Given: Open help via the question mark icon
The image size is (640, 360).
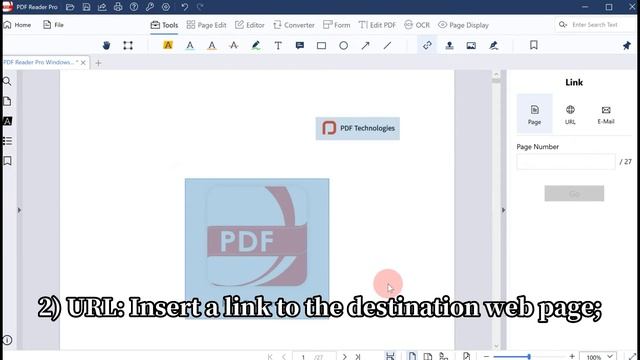Looking at the screenshot, I should pos(134,7).
